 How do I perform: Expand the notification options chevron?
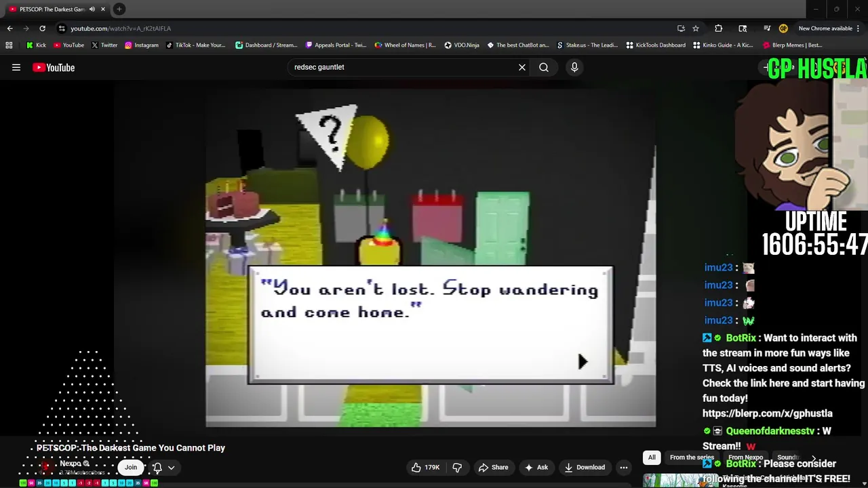[172, 467]
